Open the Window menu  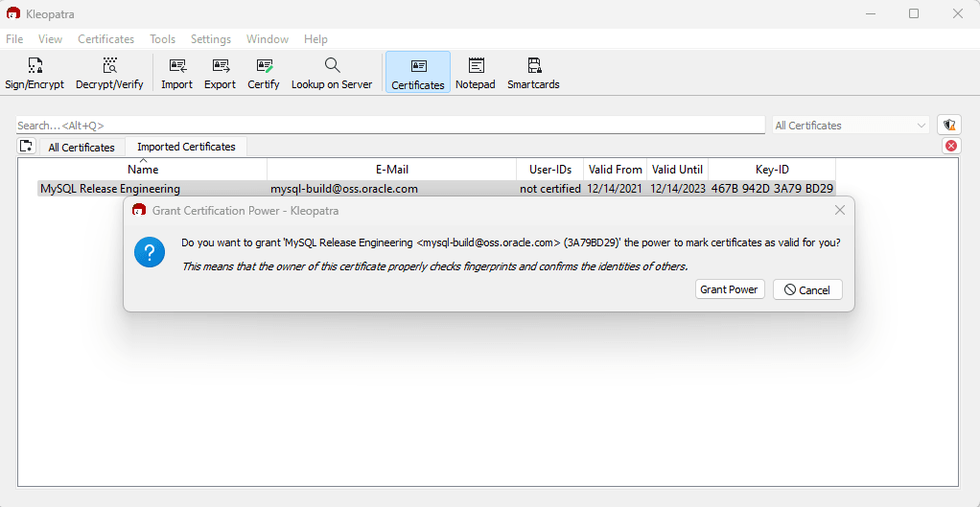(268, 38)
